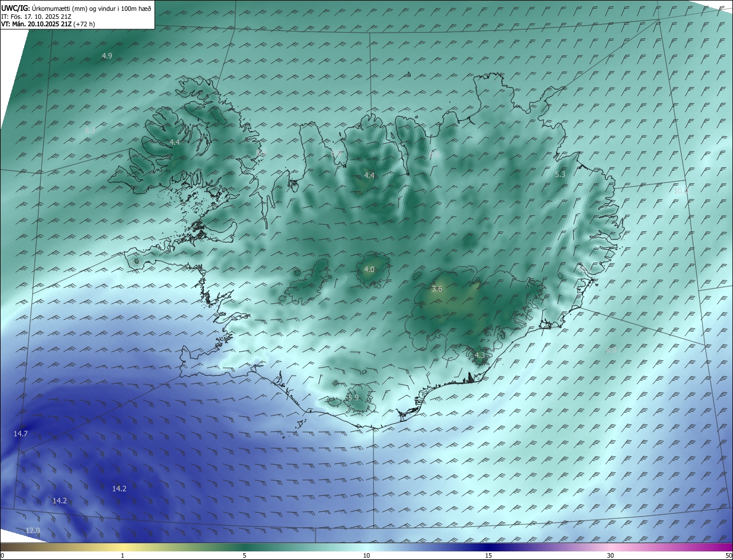Image resolution: width=733 pixels, height=560 pixels.
Task: Click the colorbar tick label 30
Action: click(610, 556)
